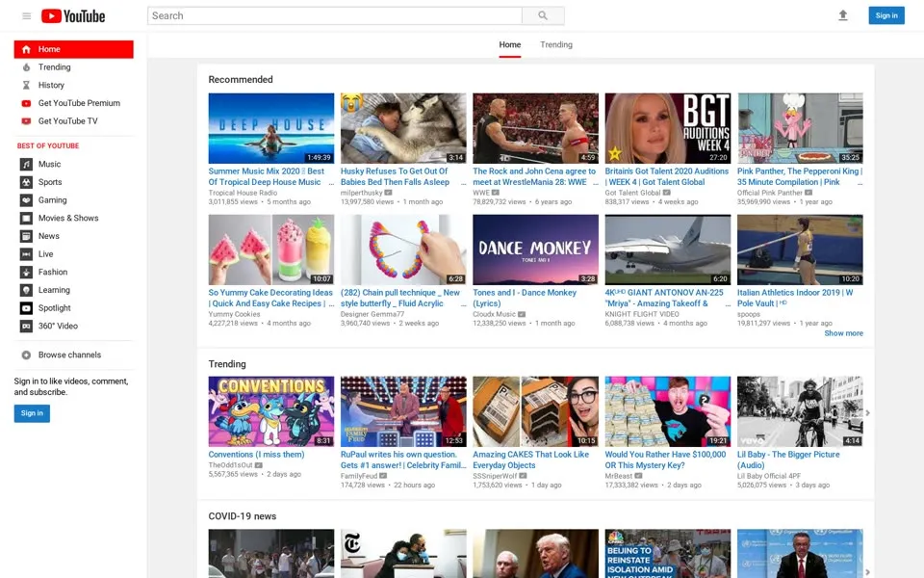
Task: Open the Pink Panther Pepperoni King thumbnail
Action: (x=800, y=128)
